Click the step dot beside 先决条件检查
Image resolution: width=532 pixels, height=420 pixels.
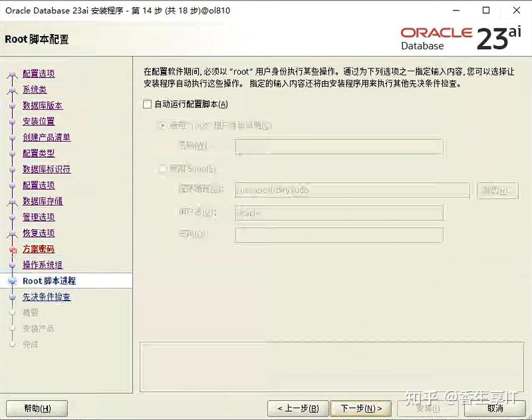point(13,297)
